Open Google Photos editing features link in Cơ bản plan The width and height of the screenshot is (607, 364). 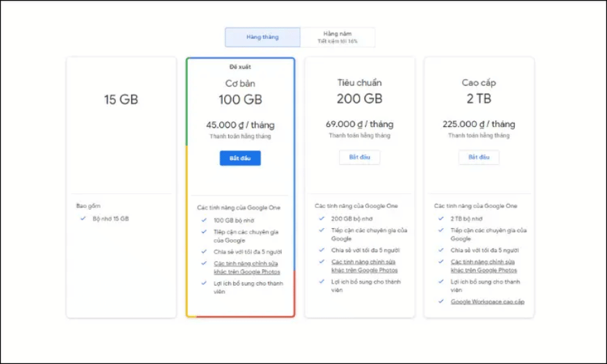click(x=246, y=268)
